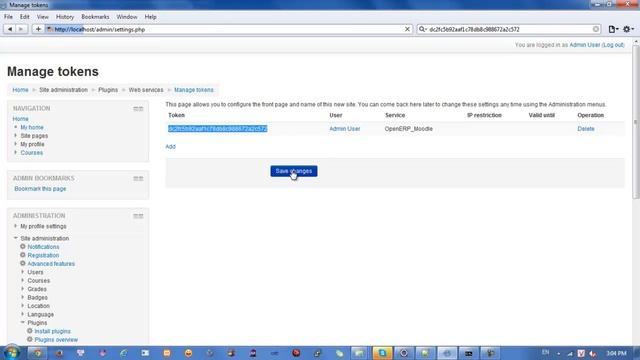The image size is (640, 360).
Task: Click the highlighted token string
Action: [218, 129]
